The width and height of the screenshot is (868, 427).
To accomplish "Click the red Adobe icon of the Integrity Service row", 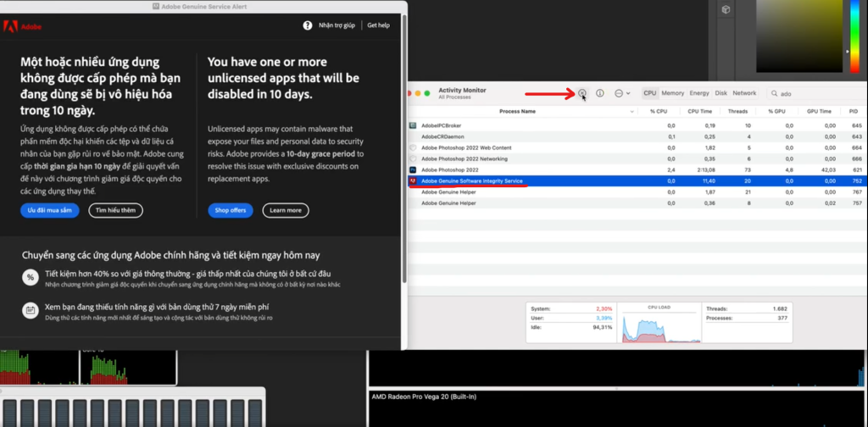I will (x=413, y=180).
